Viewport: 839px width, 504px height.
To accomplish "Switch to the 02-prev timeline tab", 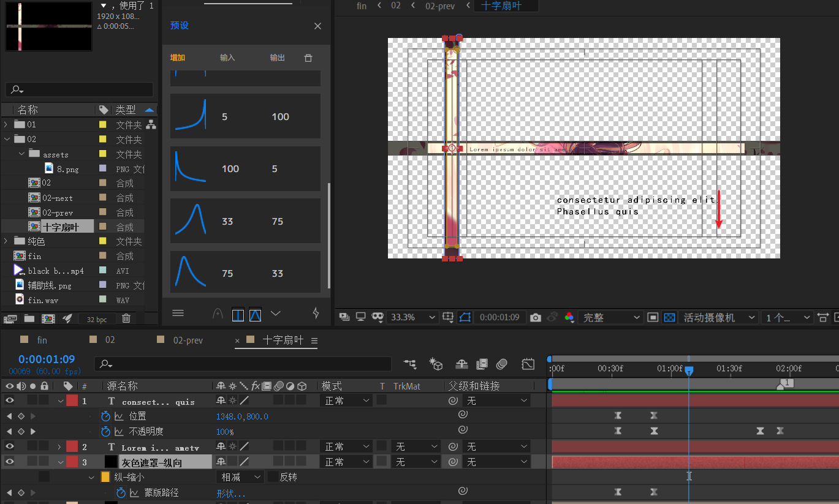I will [x=188, y=340].
